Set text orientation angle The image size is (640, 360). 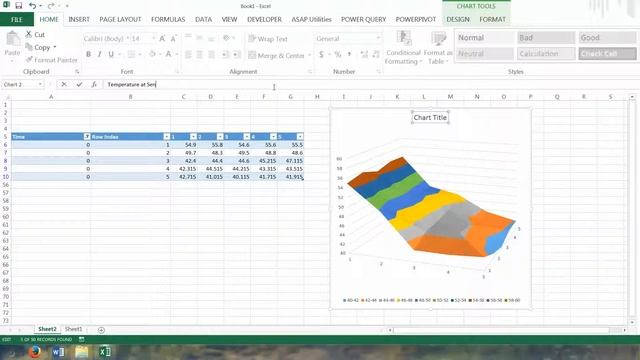tap(227, 38)
